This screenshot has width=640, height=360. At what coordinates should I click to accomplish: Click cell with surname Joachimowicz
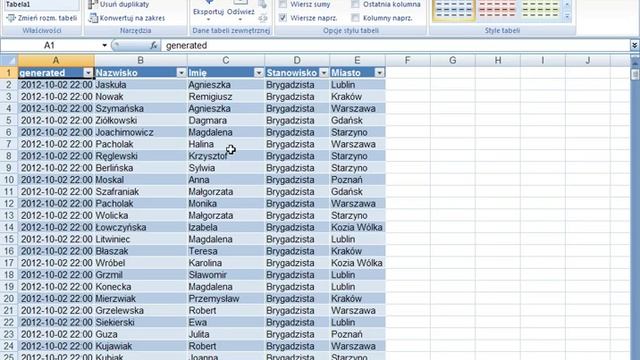click(141, 132)
